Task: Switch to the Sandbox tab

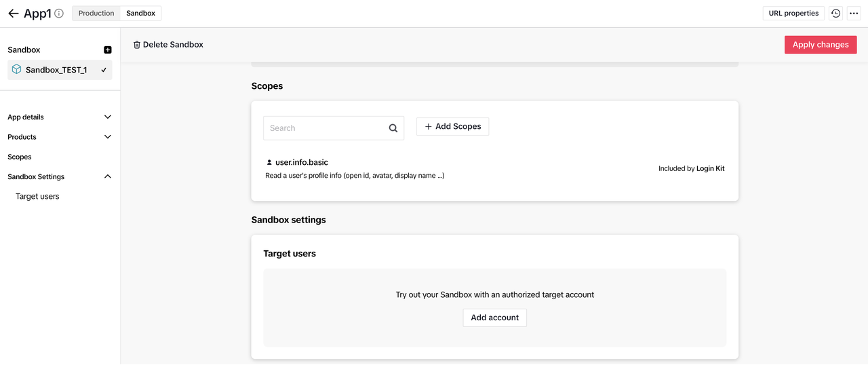Action: pos(140,14)
